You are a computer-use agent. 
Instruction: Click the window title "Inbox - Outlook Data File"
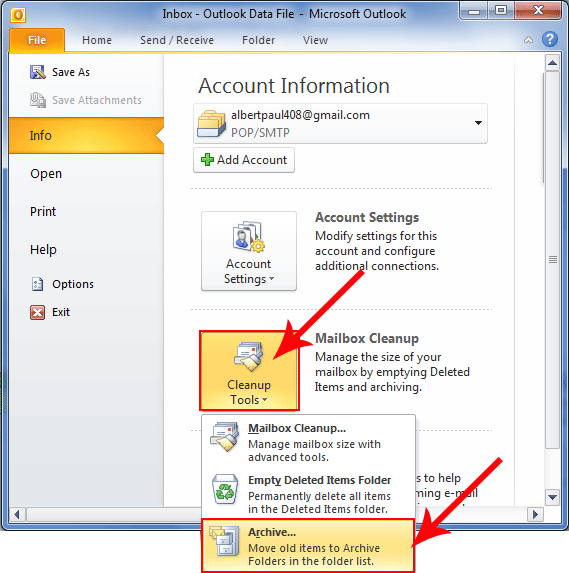[x=228, y=14]
